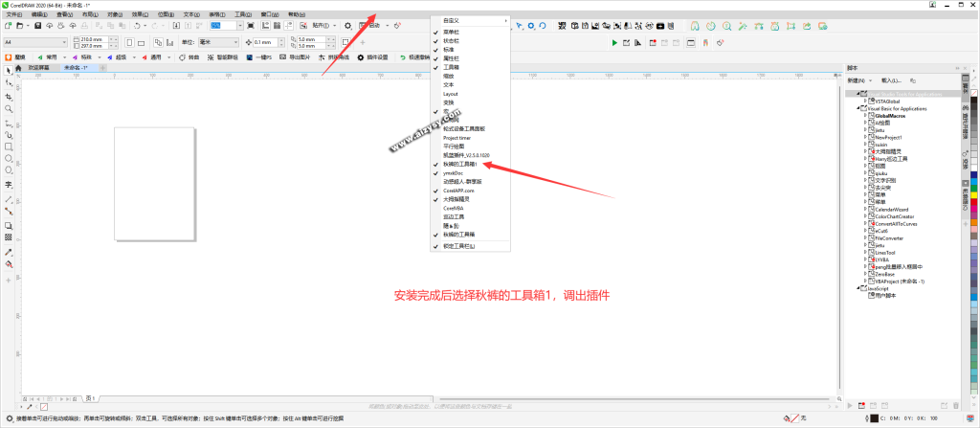This screenshot has height=428, width=980.
Task: Expand the ColorChartCreator macro tree node
Action: pos(866,216)
